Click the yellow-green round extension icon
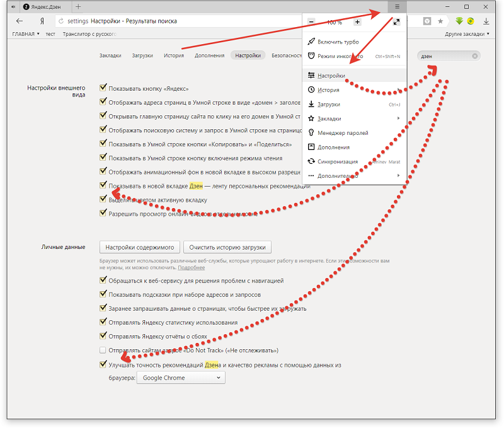 point(470,21)
